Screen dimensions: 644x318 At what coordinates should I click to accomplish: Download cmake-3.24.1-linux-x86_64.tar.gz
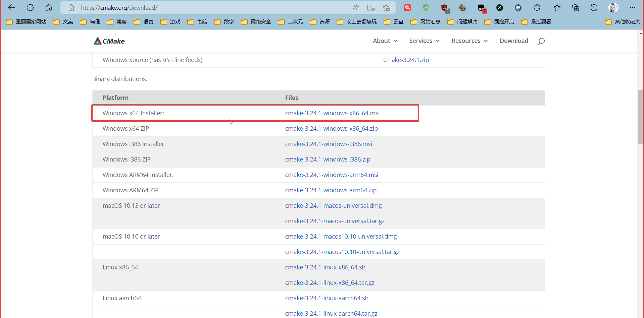click(330, 283)
